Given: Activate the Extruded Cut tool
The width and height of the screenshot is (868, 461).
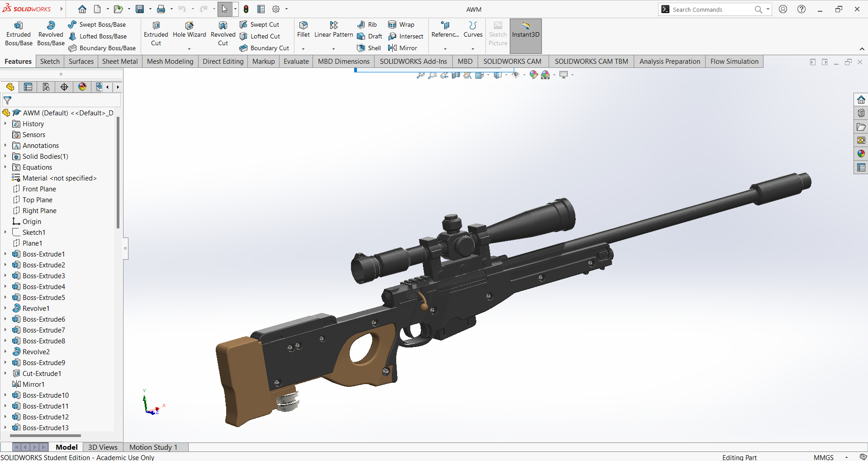Looking at the screenshot, I should point(156,33).
